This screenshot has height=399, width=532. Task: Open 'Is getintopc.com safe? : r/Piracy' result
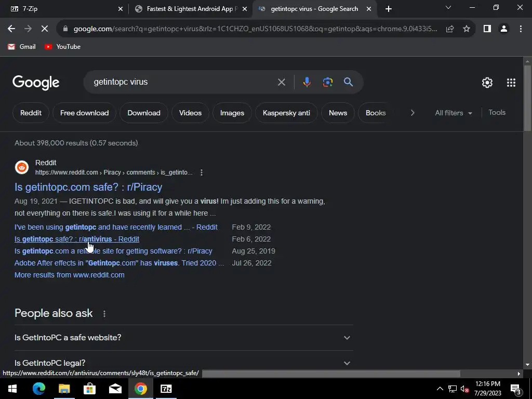(88, 187)
